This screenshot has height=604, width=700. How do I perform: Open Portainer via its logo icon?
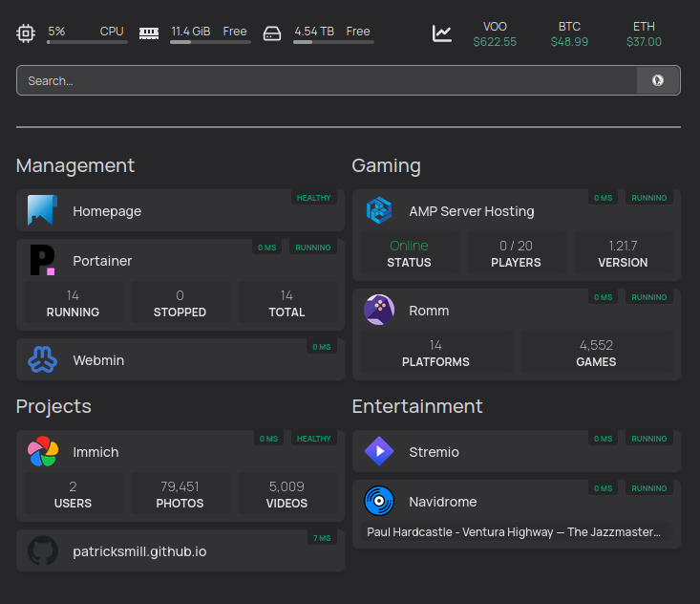point(43,260)
